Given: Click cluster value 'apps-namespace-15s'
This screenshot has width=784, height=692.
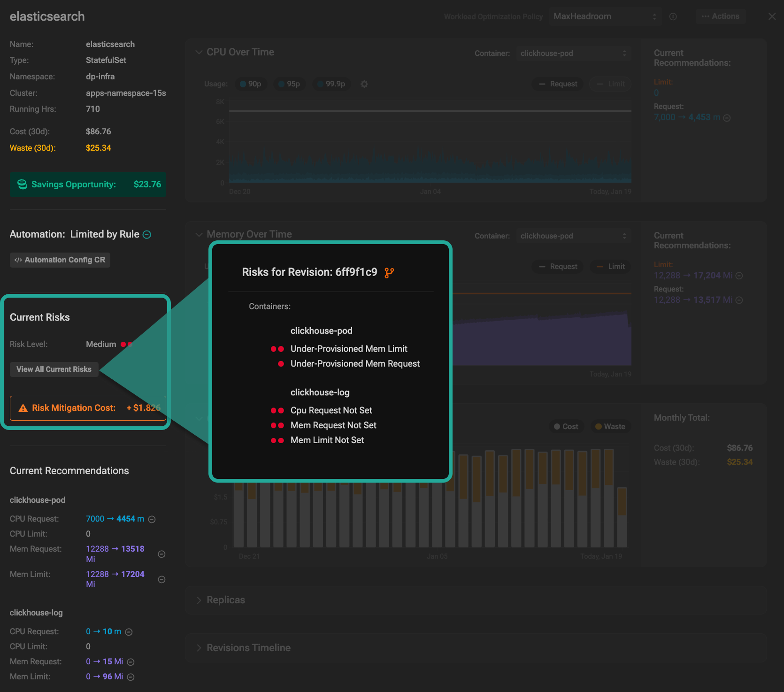Looking at the screenshot, I should (126, 93).
